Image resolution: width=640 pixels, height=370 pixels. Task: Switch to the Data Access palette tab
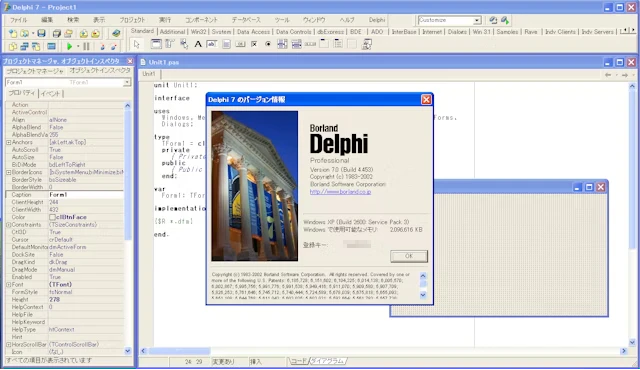tap(253, 31)
